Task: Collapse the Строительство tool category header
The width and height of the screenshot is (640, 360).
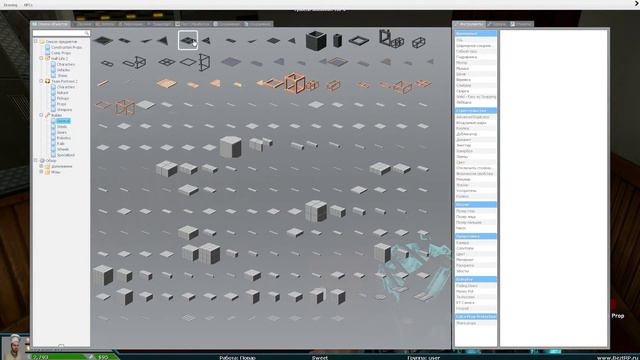Action: [x=476, y=111]
